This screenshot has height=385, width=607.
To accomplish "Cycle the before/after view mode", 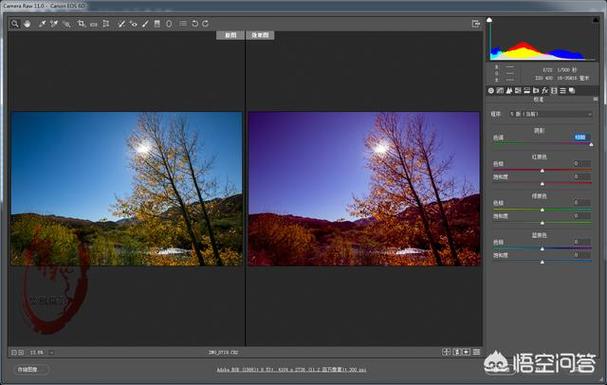I will click(446, 352).
